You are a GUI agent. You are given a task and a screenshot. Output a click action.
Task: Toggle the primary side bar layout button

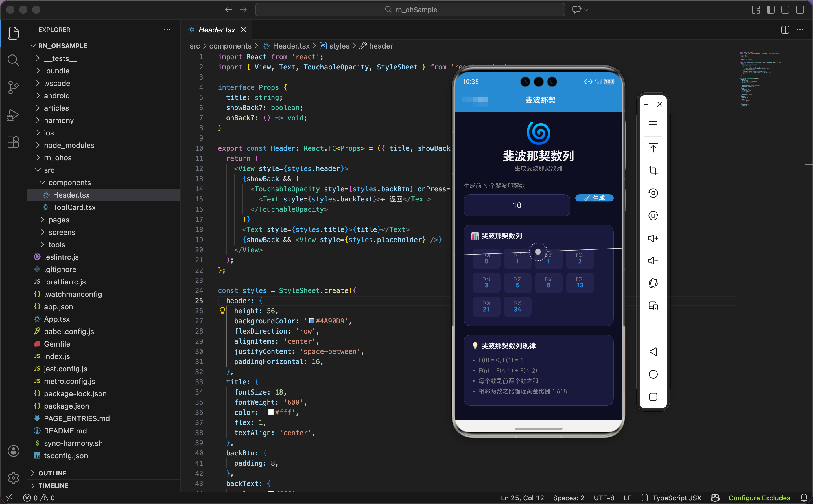pyautogui.click(x=770, y=10)
